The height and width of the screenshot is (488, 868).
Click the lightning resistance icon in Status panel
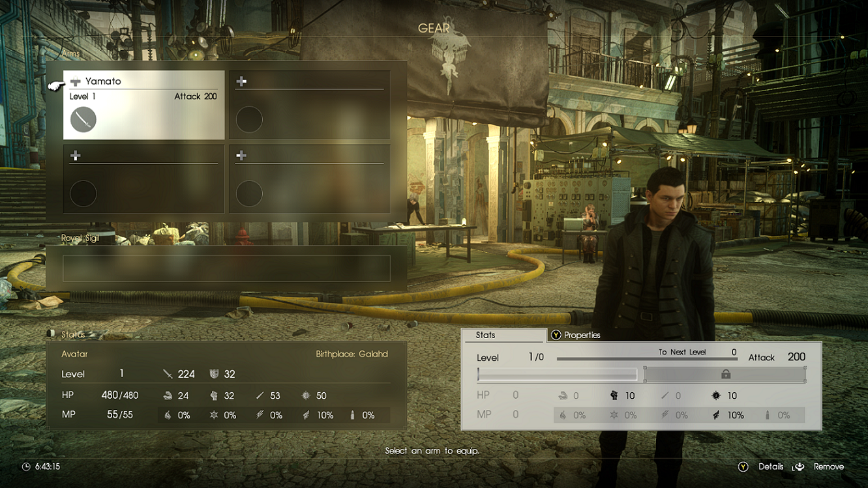pos(260,415)
